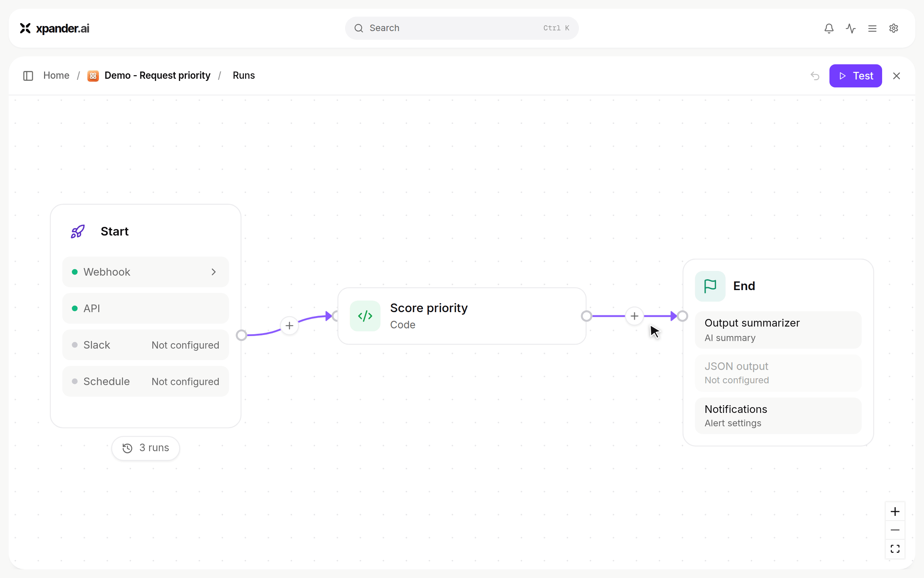
Task: Add a step before End node
Action: pyautogui.click(x=635, y=316)
